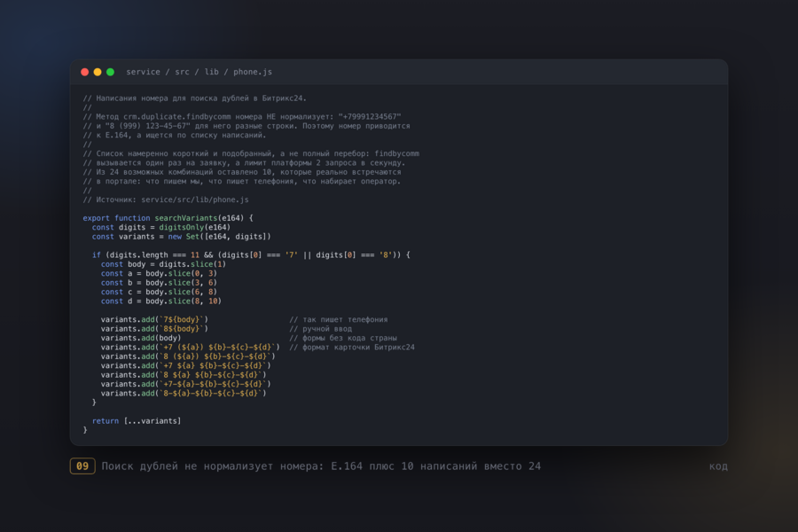Image resolution: width=798 pixels, height=532 pixels.
Task: Click the "код" label at the caption's right
Action: (x=718, y=465)
